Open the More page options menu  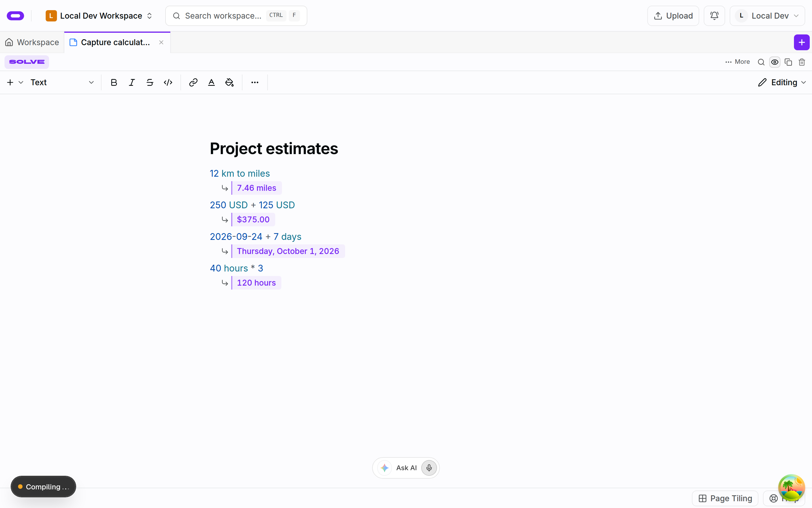tap(738, 62)
